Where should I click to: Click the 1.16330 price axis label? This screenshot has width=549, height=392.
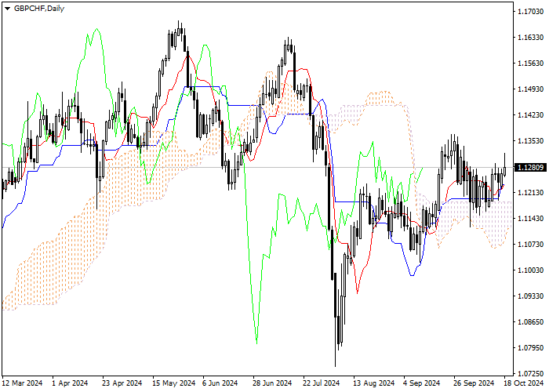pos(530,38)
